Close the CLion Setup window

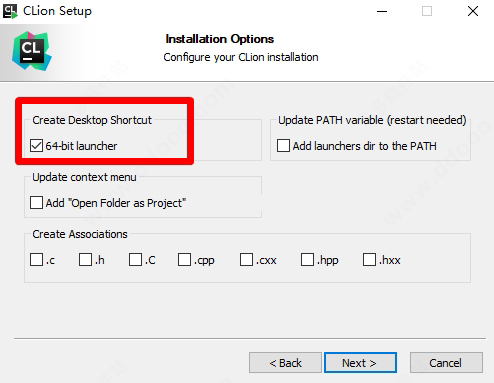tap(473, 11)
